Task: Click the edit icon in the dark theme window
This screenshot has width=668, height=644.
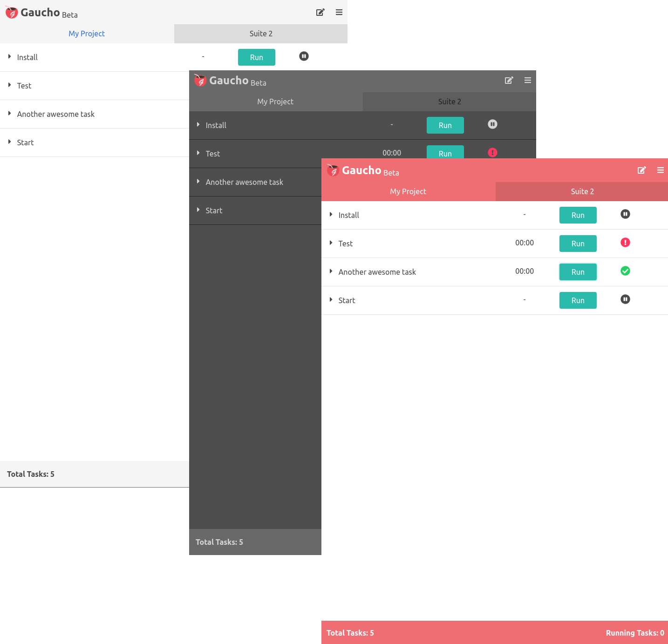Action: pyautogui.click(x=509, y=81)
